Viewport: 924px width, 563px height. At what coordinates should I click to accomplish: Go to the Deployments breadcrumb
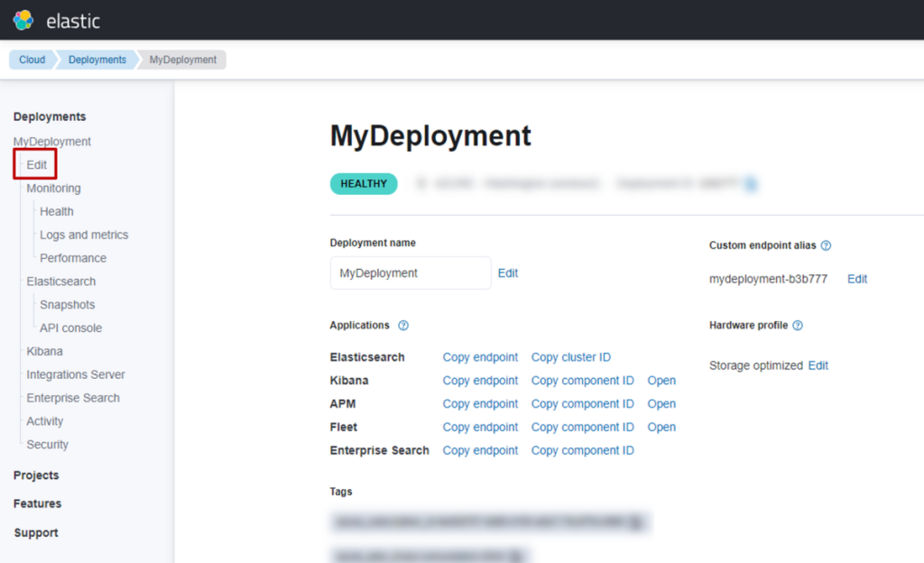[x=97, y=60]
